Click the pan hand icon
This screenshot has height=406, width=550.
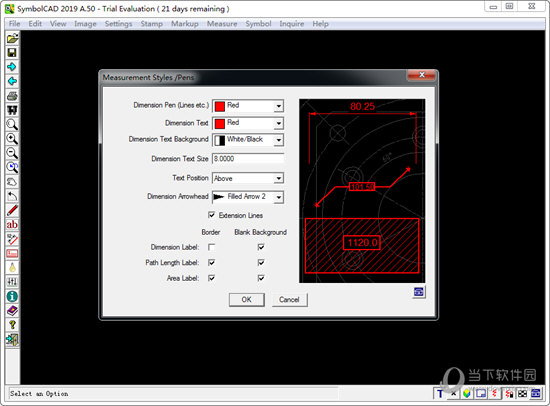[12, 182]
